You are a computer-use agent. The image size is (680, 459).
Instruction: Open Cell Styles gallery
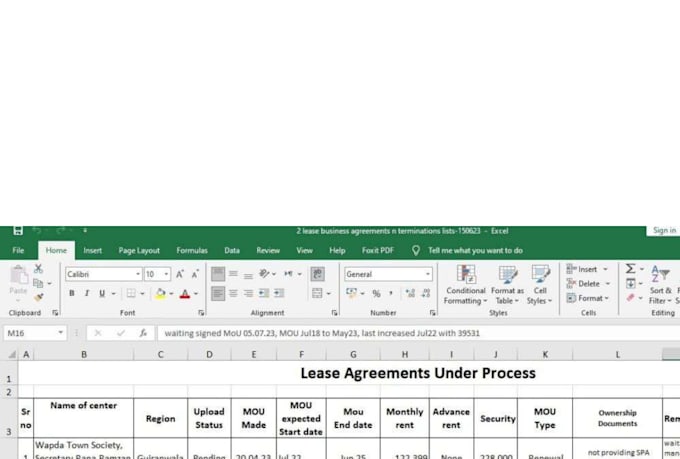click(x=540, y=285)
